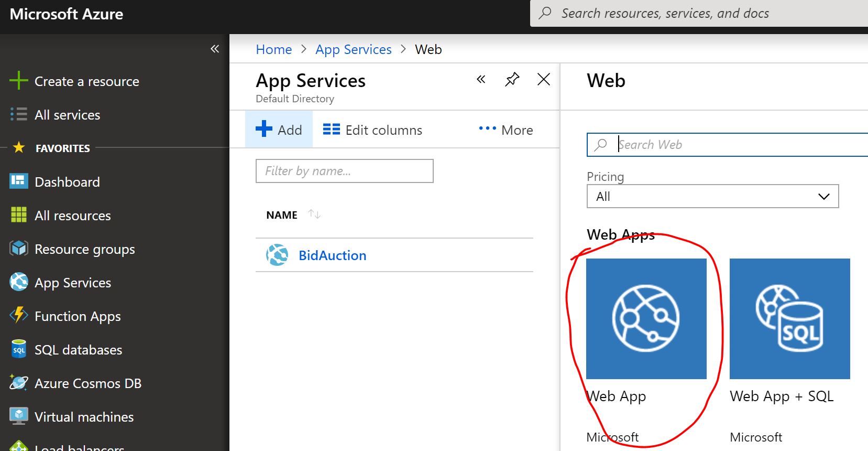Open Azure Cosmos DB in sidebar
Viewport: 868px width, 451px height.
click(88, 383)
